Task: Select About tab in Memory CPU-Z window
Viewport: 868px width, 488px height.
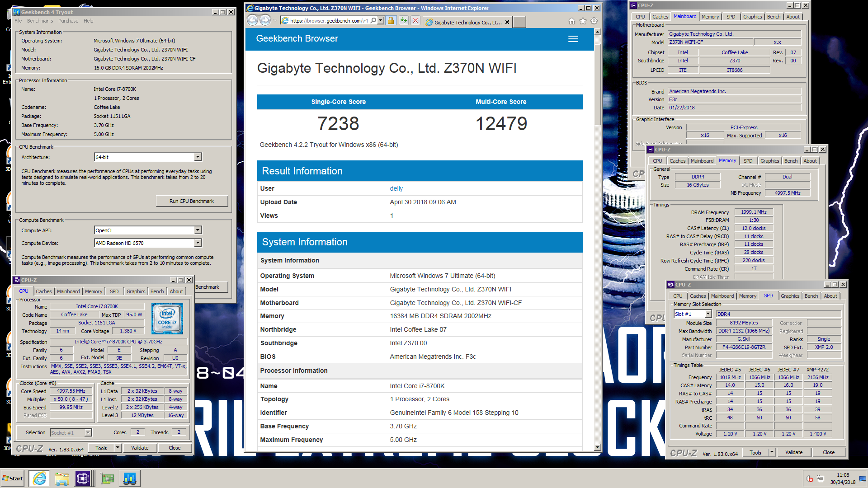Action: pyautogui.click(x=810, y=161)
